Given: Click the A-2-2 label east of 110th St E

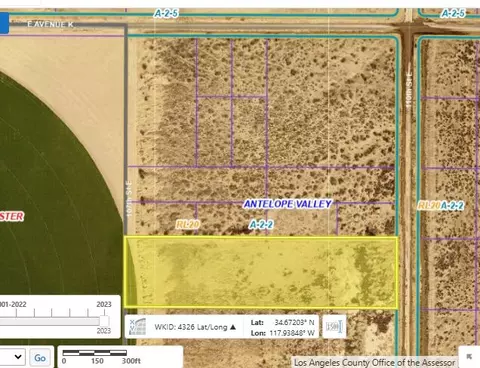Looking at the screenshot, I should click(452, 205).
